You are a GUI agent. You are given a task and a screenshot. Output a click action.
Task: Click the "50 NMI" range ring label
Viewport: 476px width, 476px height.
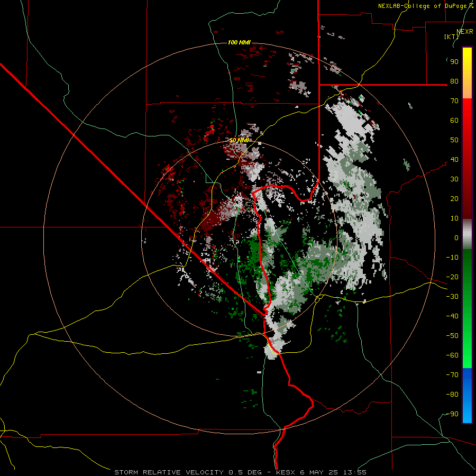(239, 140)
